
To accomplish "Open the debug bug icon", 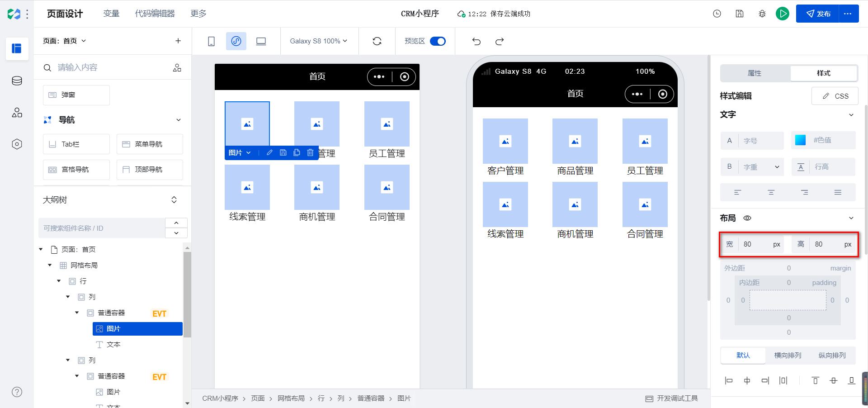I will click(x=762, y=14).
